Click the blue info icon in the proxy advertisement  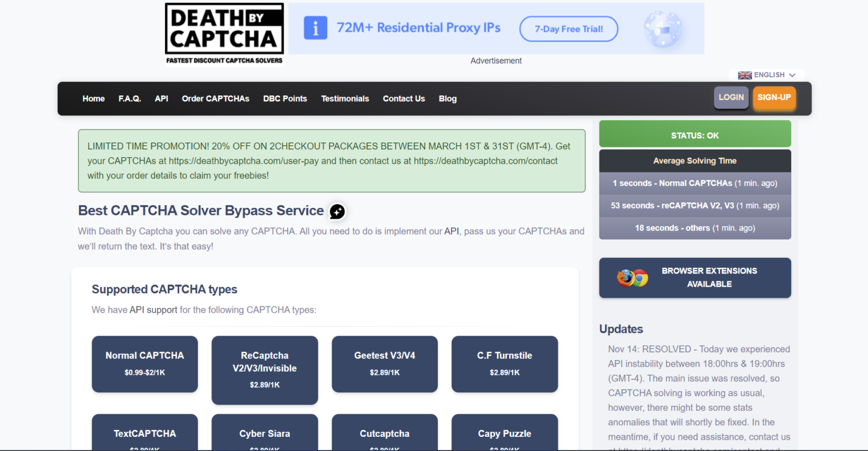point(315,27)
